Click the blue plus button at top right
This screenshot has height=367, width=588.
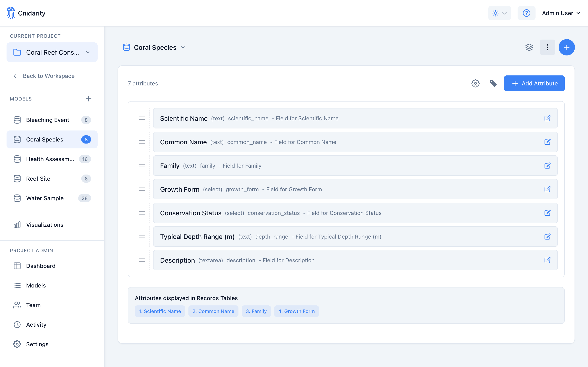click(567, 47)
